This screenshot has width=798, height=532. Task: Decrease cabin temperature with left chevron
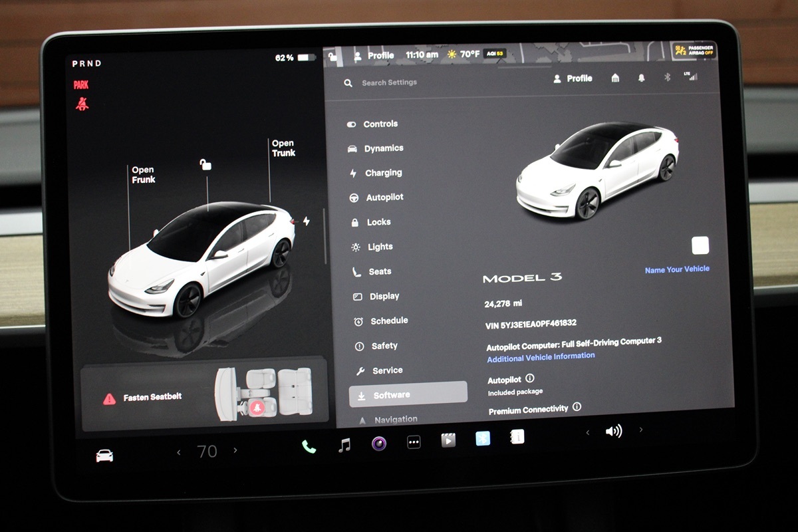pyautogui.click(x=178, y=452)
